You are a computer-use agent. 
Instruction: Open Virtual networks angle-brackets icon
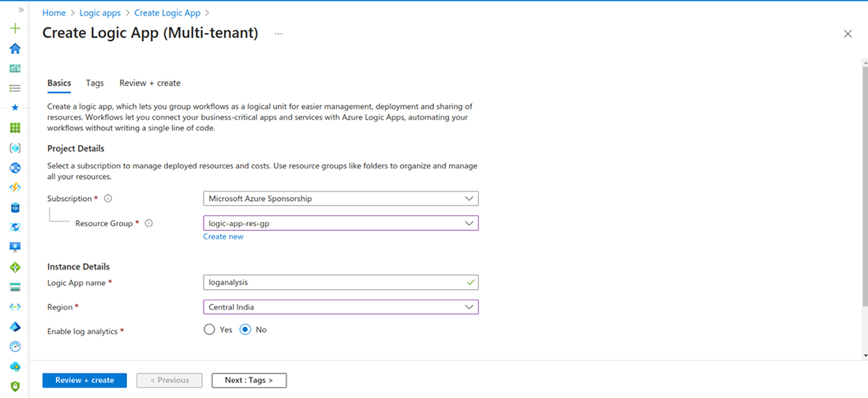tap(16, 307)
